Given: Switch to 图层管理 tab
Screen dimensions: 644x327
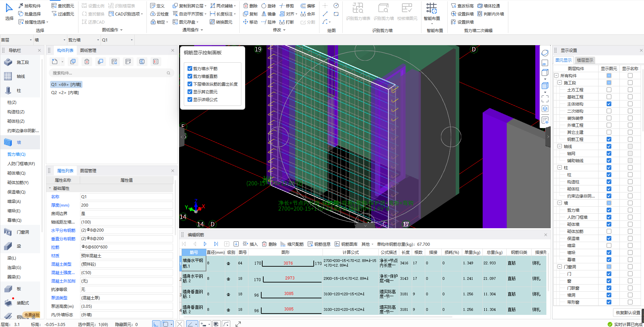Looking at the screenshot, I should pos(88,171).
